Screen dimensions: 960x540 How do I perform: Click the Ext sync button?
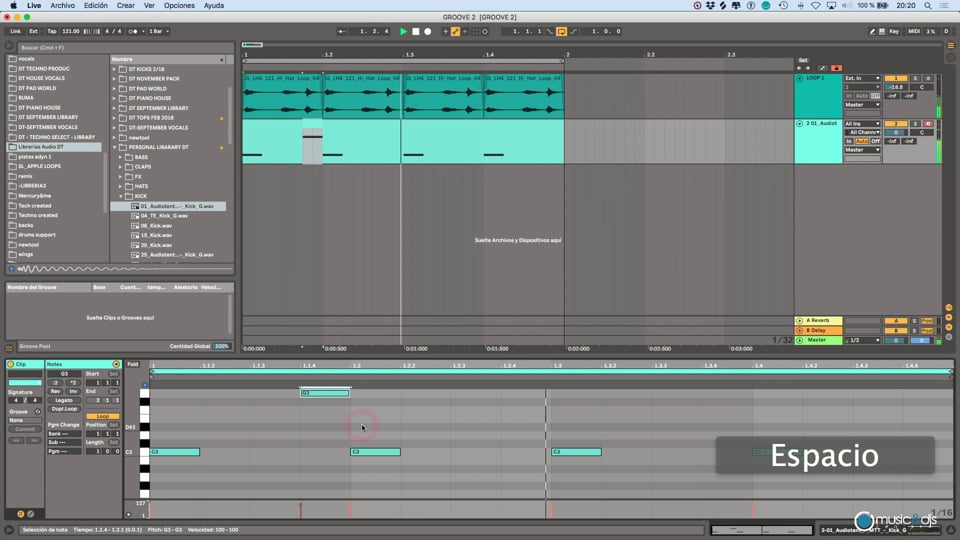(x=34, y=31)
